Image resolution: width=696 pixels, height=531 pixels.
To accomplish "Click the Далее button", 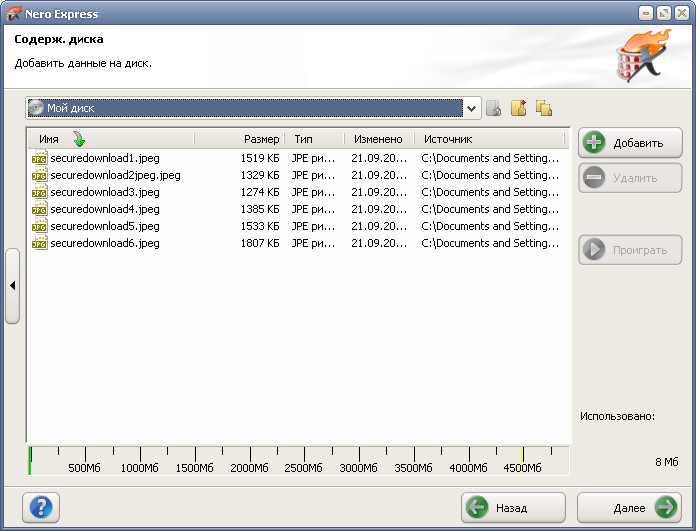I will pos(629,507).
